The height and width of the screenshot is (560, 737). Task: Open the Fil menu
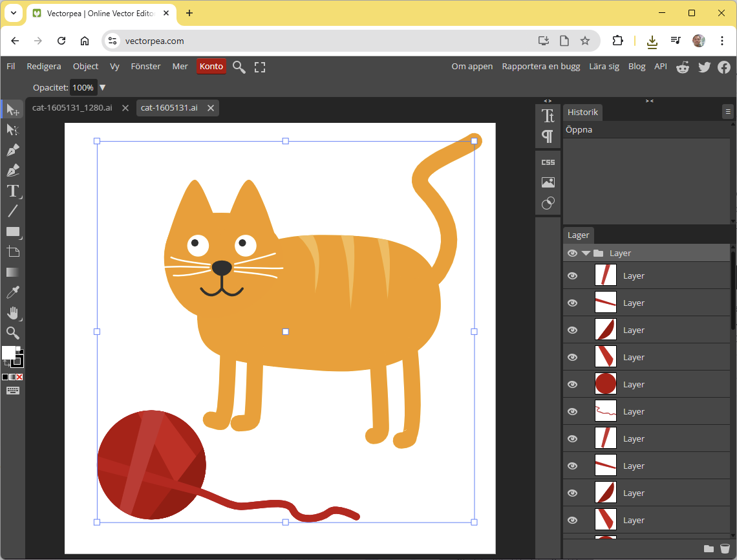point(10,66)
